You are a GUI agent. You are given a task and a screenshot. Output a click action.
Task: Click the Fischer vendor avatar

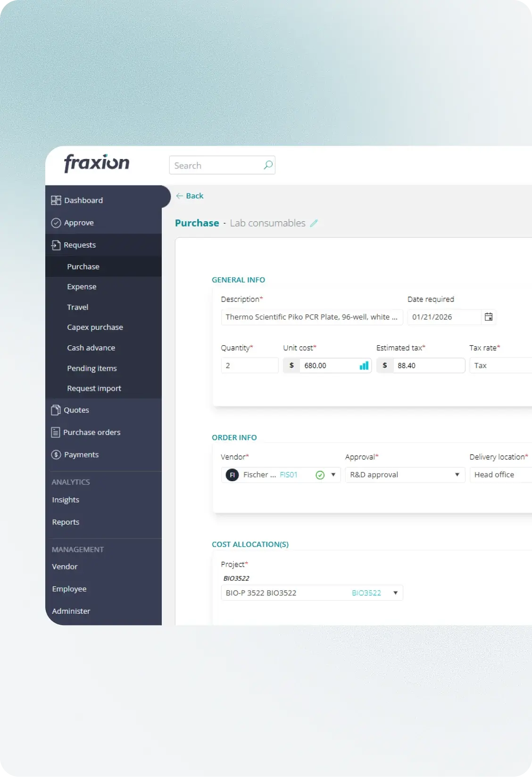(x=232, y=475)
